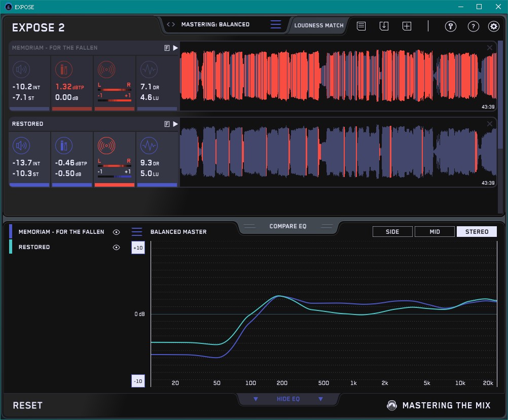Viewport: 508px width, 420px height.
Task: Click dynamic range waveform icon on Memoriam track
Action: point(149,69)
